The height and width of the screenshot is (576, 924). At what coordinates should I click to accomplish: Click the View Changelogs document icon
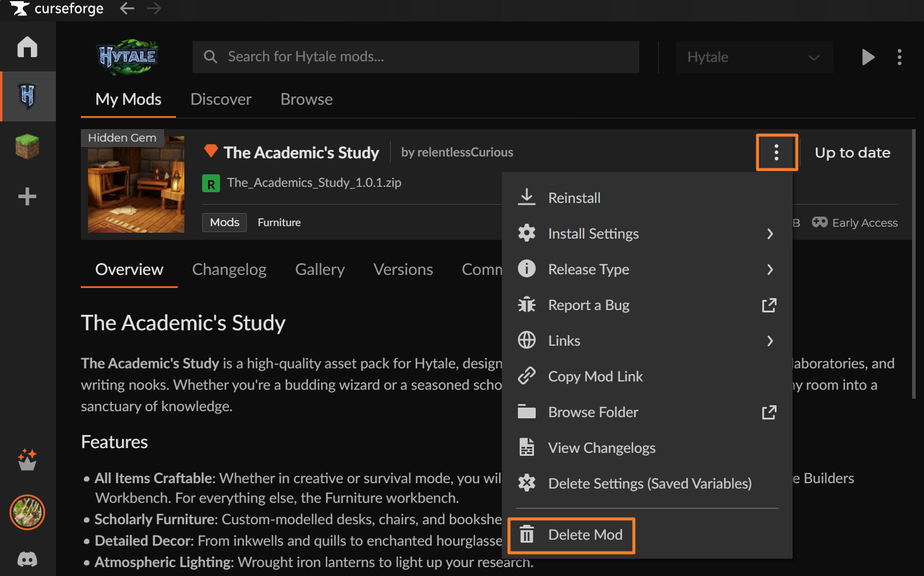(x=527, y=447)
